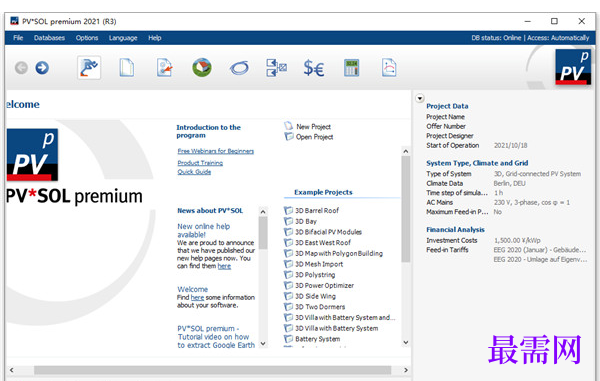Follow the 'here' link for new help pages
This screenshot has width=600, height=381.
224,266
